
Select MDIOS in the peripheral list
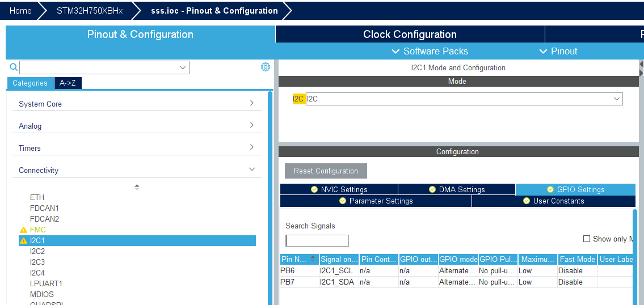[x=42, y=294]
